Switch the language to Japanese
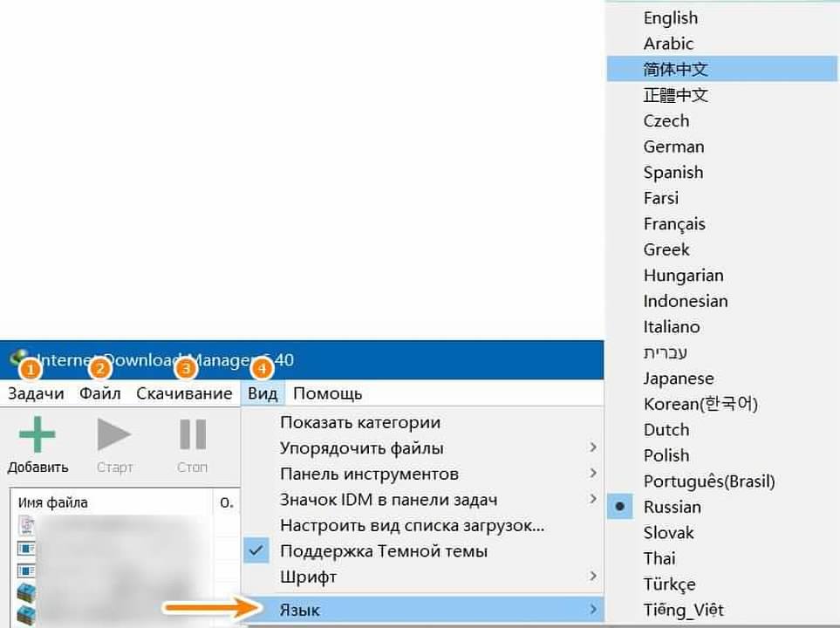Screen dimensions: 840x628 pyautogui.click(x=722, y=378)
